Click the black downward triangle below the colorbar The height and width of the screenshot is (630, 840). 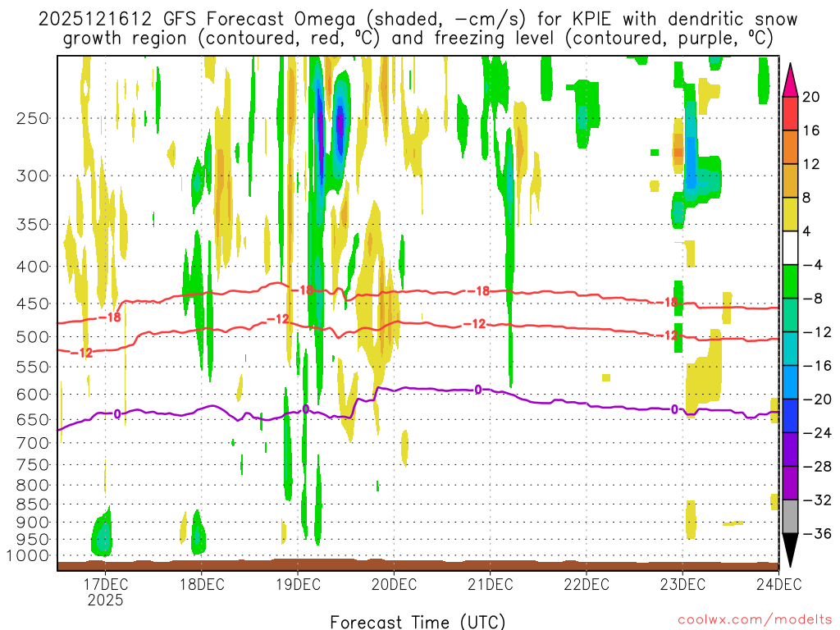(x=790, y=550)
